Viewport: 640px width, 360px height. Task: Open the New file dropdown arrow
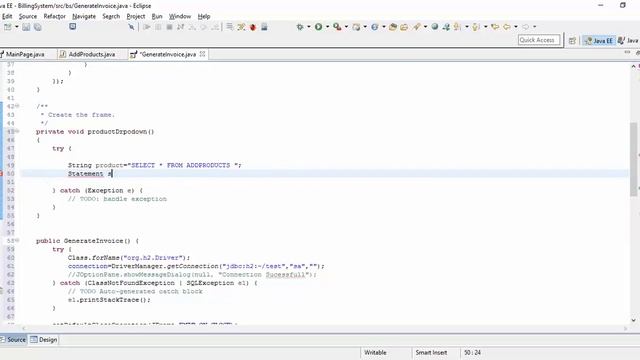pyautogui.click(x=16, y=27)
